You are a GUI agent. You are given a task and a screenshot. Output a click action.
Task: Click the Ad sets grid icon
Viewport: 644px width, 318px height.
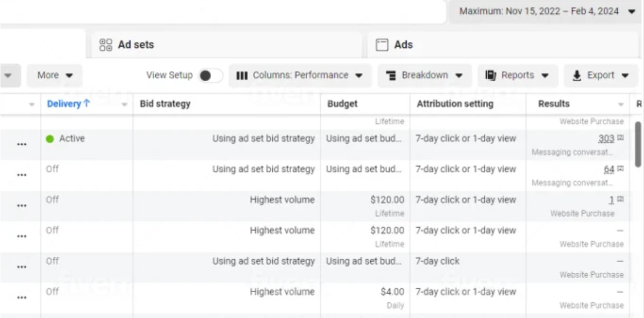tap(106, 45)
